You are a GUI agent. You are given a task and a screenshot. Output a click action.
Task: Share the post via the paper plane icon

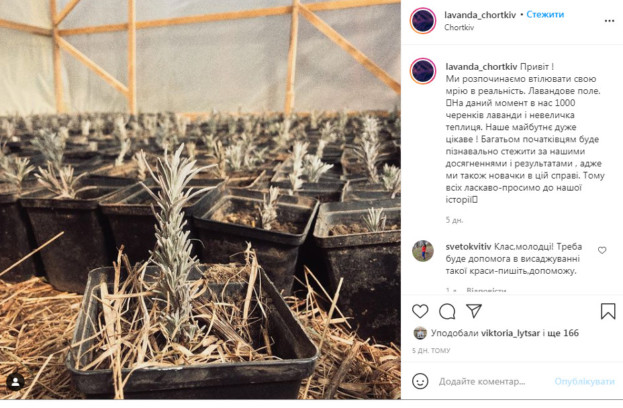[x=474, y=311]
